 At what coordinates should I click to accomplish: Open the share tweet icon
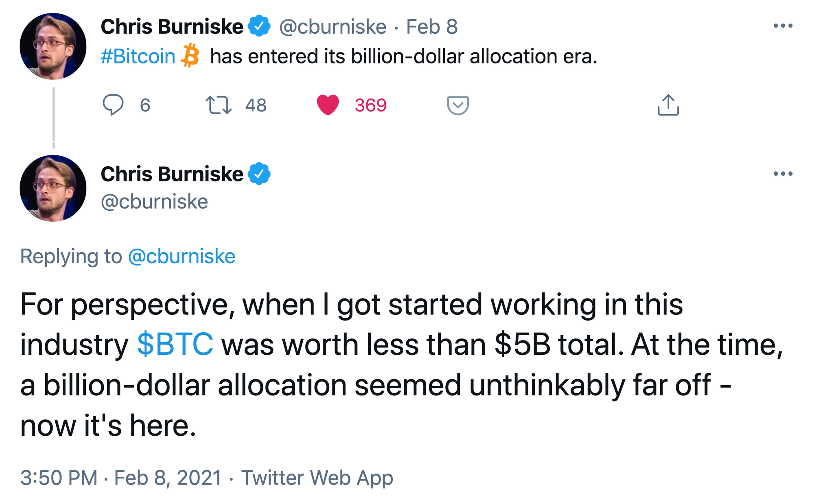pos(668,105)
